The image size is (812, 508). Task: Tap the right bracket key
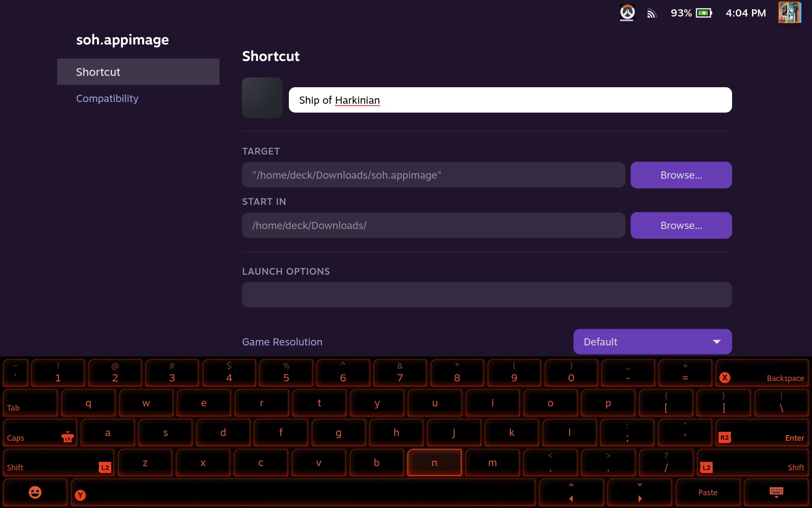724,403
